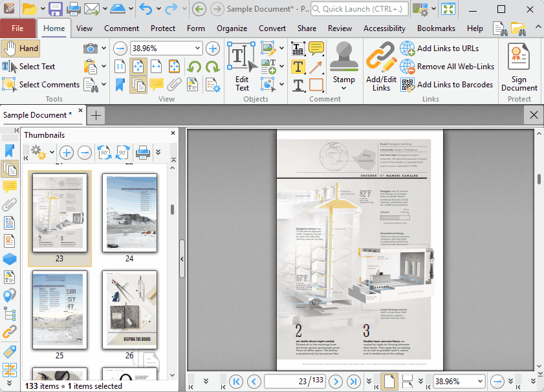The image size is (544, 392).
Task: Click the sticky note comment tool
Action: pyautogui.click(x=316, y=49)
